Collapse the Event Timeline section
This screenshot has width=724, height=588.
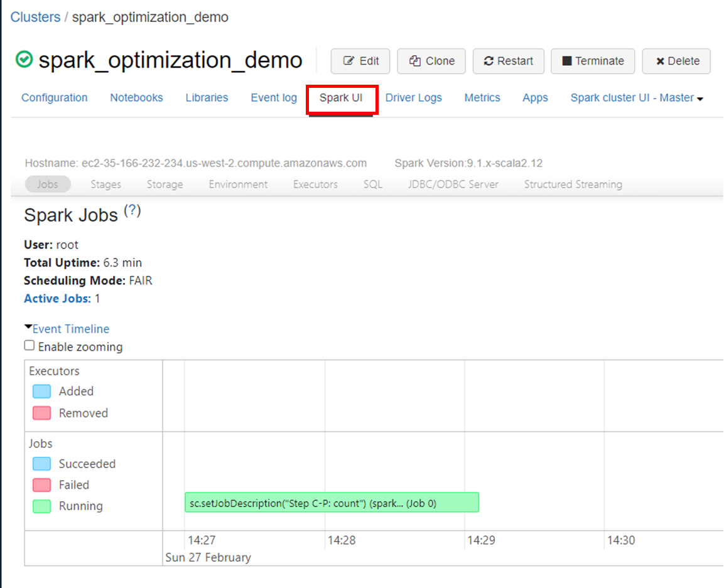tap(70, 328)
